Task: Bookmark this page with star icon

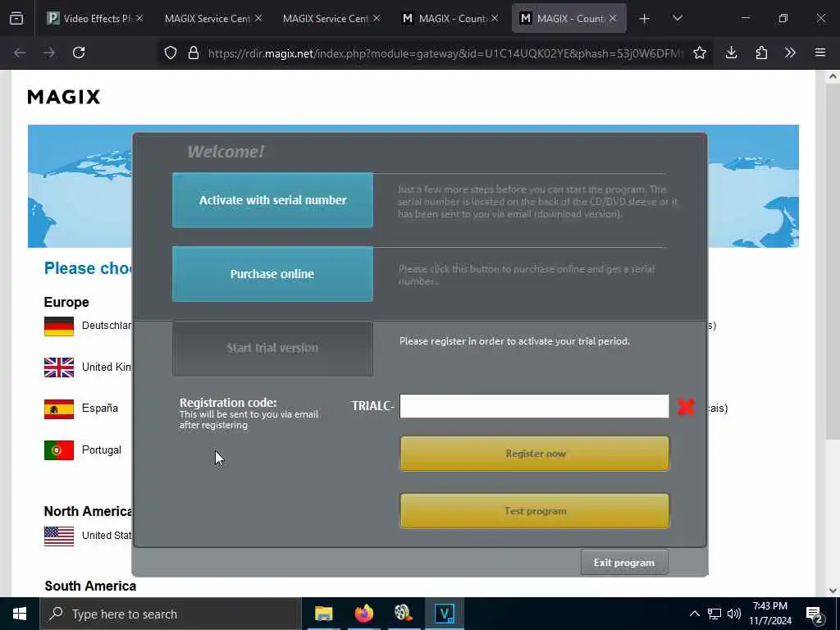Action: click(699, 52)
